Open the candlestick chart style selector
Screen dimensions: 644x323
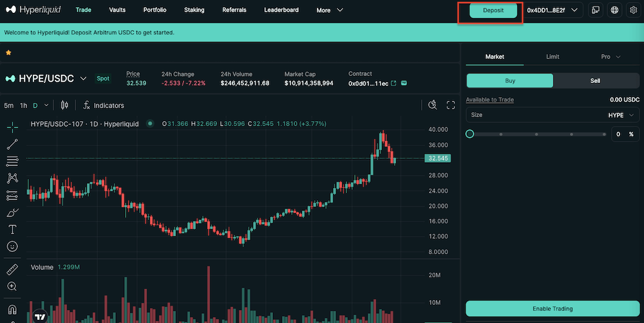[64, 106]
